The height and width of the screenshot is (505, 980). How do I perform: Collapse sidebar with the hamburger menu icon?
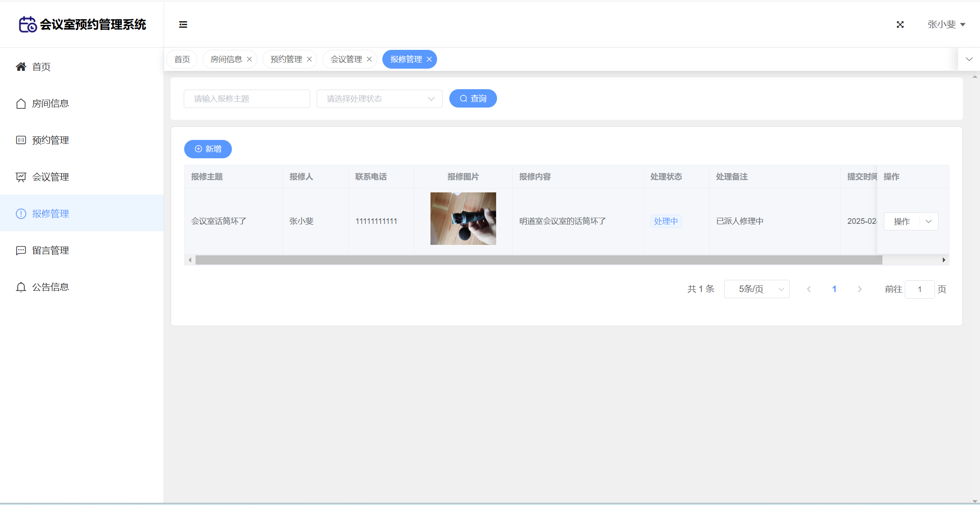pos(183,24)
